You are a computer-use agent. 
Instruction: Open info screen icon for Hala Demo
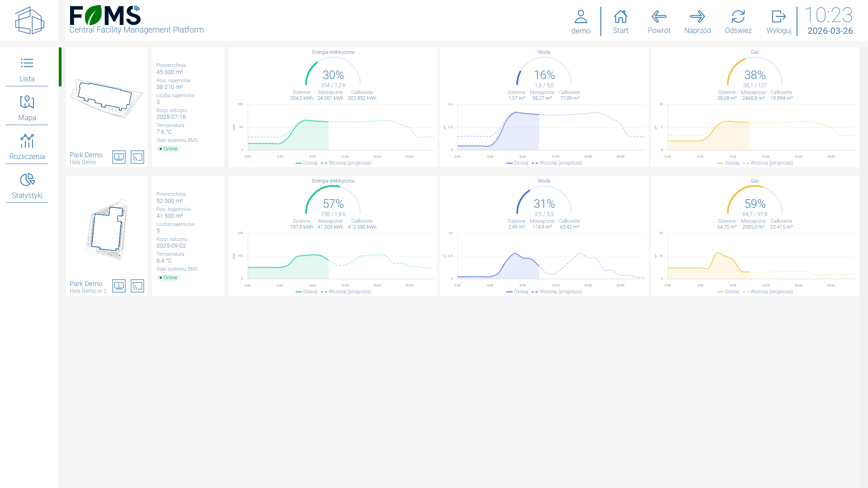[119, 157]
